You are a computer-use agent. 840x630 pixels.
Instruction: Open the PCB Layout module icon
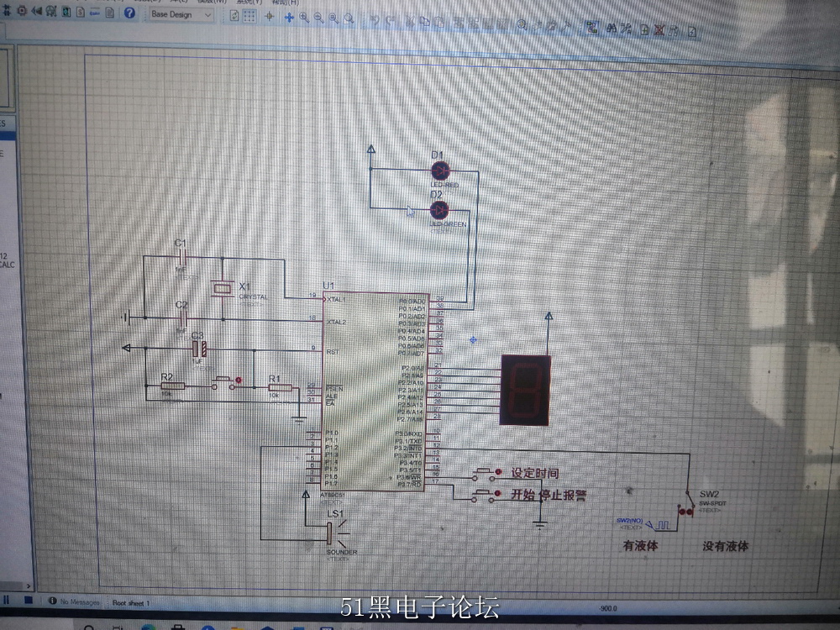[22, 11]
